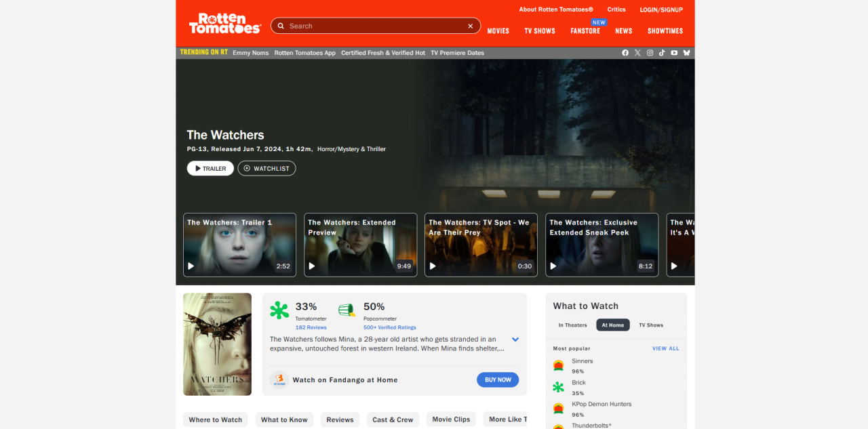Play the Extended Preview video icon
The height and width of the screenshot is (429, 868).
(x=312, y=266)
